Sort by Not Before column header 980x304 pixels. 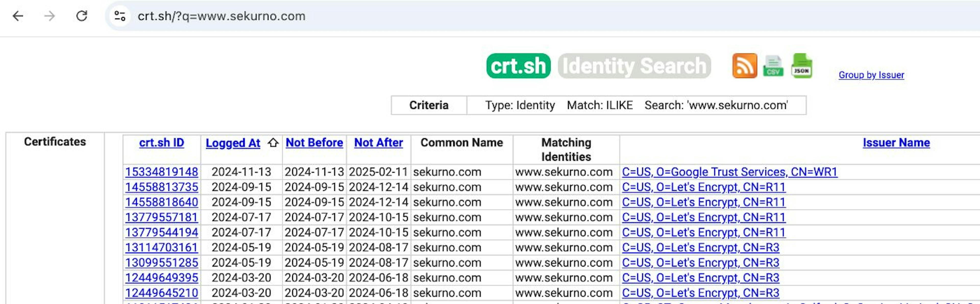[x=314, y=143]
